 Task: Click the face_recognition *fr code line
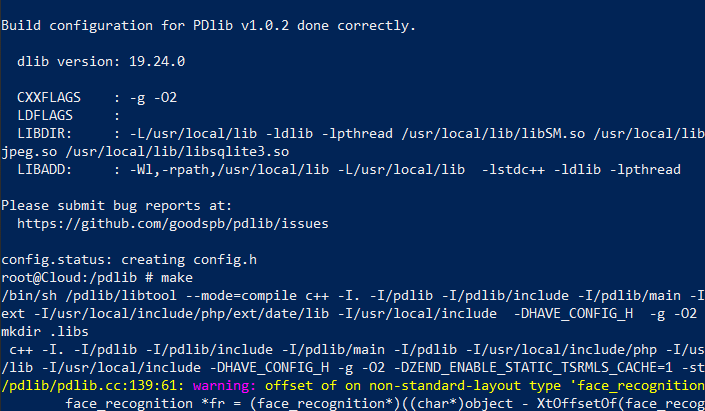(x=385, y=403)
